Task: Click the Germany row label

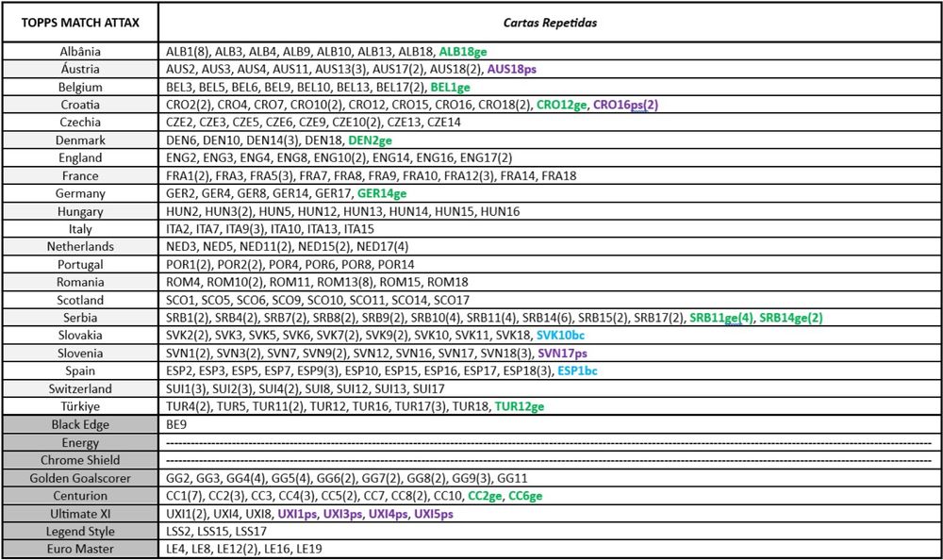Action: [x=80, y=193]
